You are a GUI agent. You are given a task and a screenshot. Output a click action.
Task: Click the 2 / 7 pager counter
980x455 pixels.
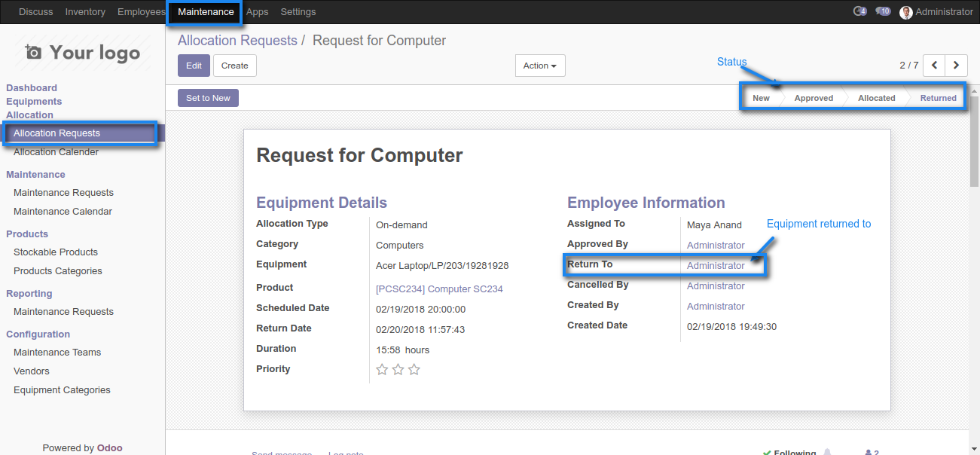click(908, 66)
